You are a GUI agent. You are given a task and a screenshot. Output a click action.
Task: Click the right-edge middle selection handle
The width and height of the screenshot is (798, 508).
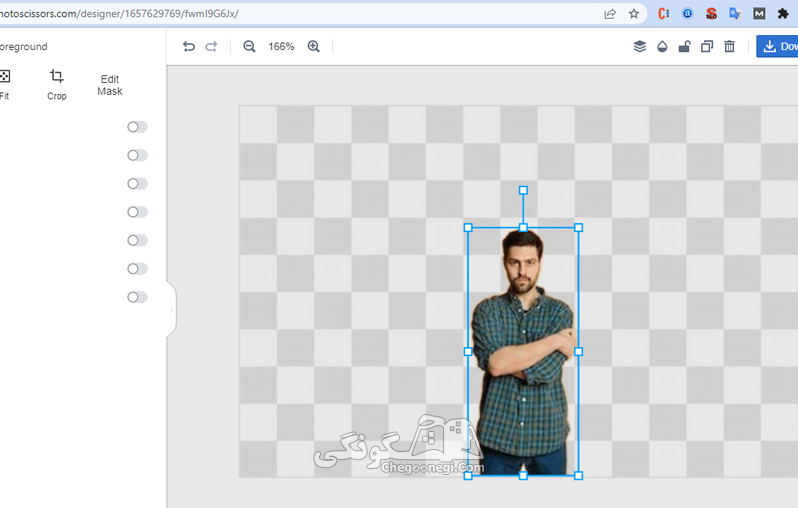coord(579,351)
